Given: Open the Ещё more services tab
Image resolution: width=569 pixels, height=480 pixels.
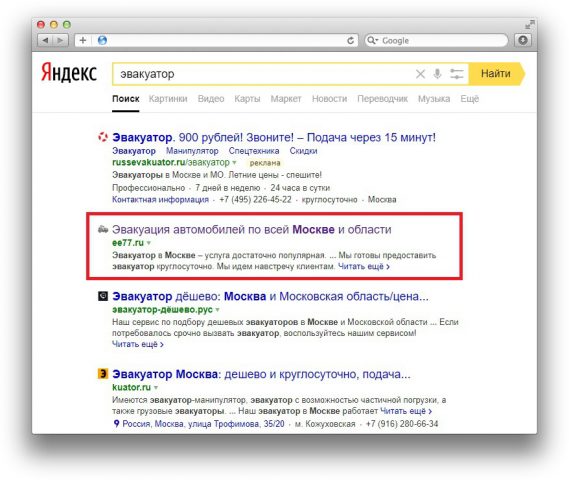Looking at the screenshot, I should pyautogui.click(x=470, y=99).
